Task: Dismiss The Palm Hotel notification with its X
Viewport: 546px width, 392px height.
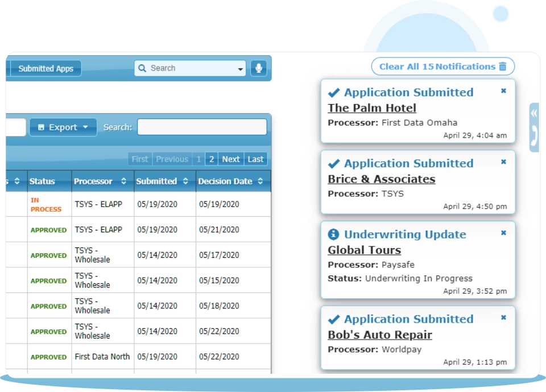Action: pos(503,91)
